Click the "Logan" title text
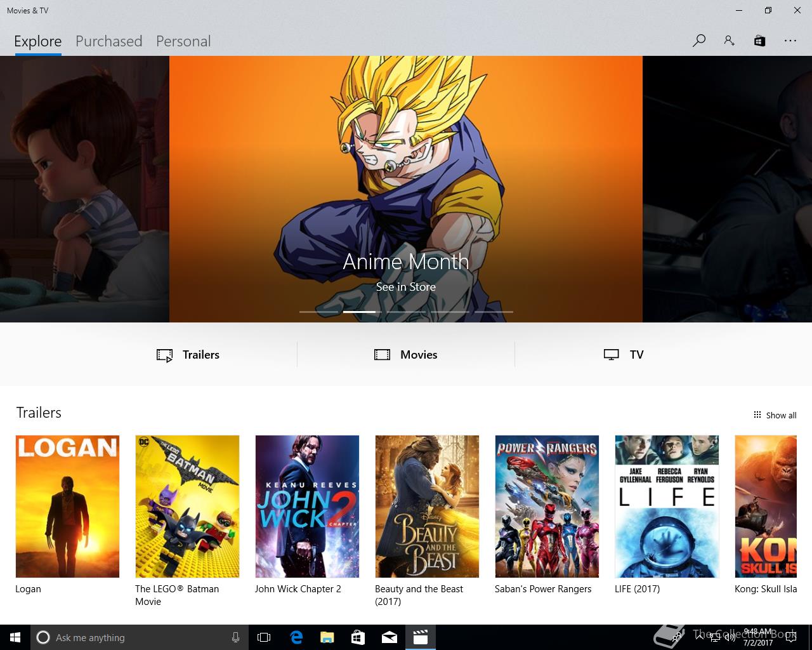This screenshot has width=812, height=650. 28,589
